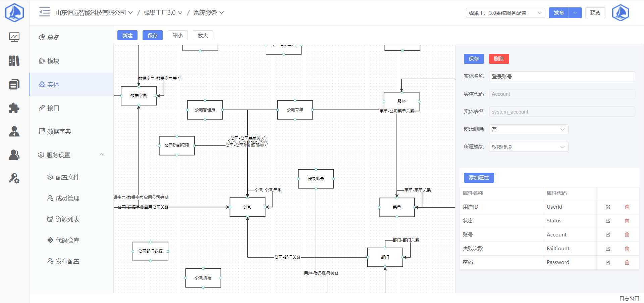Select the 登录账号 entity node

click(x=316, y=179)
